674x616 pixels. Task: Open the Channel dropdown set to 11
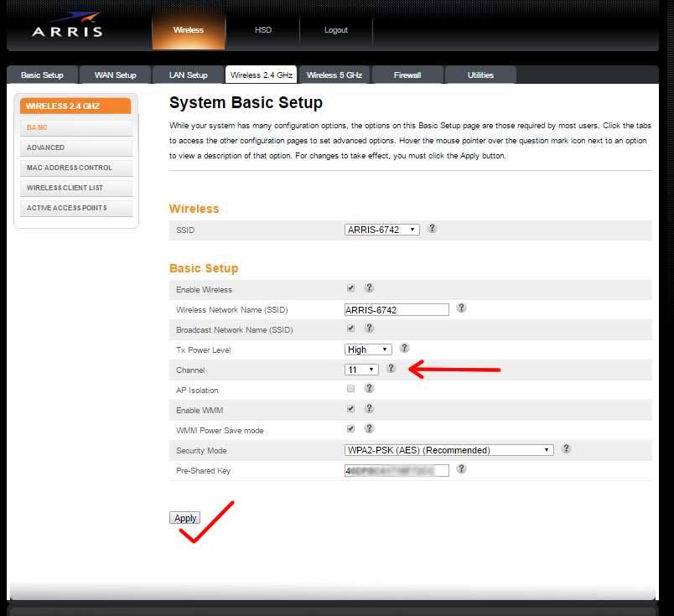(x=361, y=370)
